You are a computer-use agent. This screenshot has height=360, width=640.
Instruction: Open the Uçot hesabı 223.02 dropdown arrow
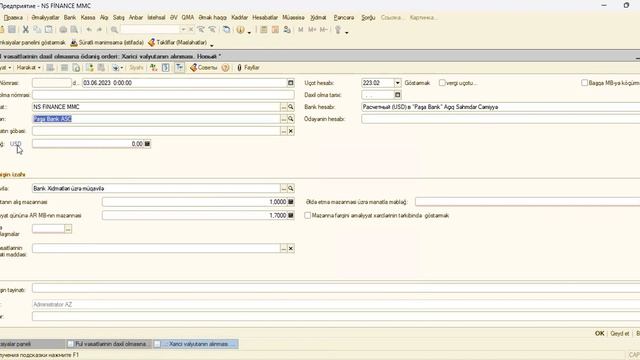tap(397, 83)
